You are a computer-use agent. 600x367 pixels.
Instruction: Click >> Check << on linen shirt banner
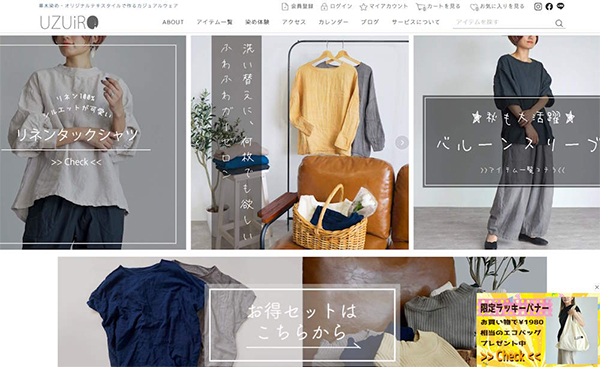(x=76, y=162)
